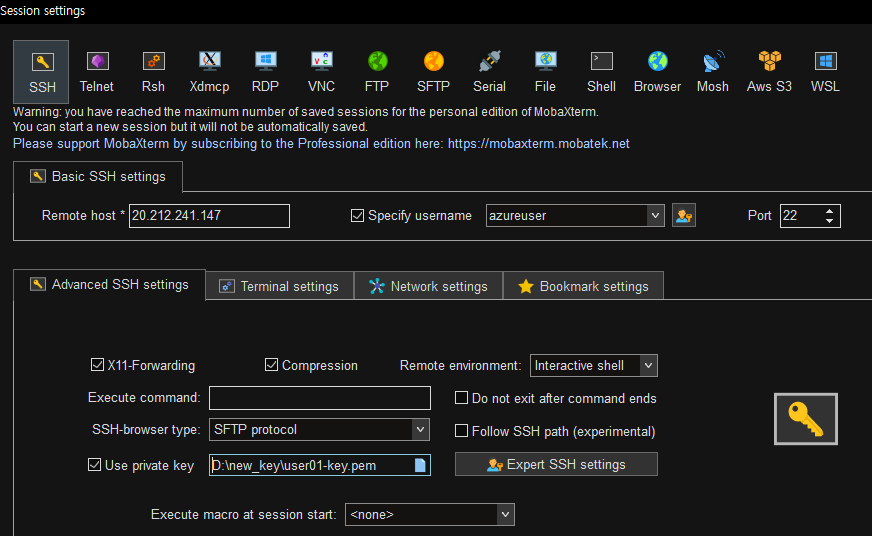The image size is (872, 536).
Task: Focus the Execute command text field
Action: click(x=320, y=398)
